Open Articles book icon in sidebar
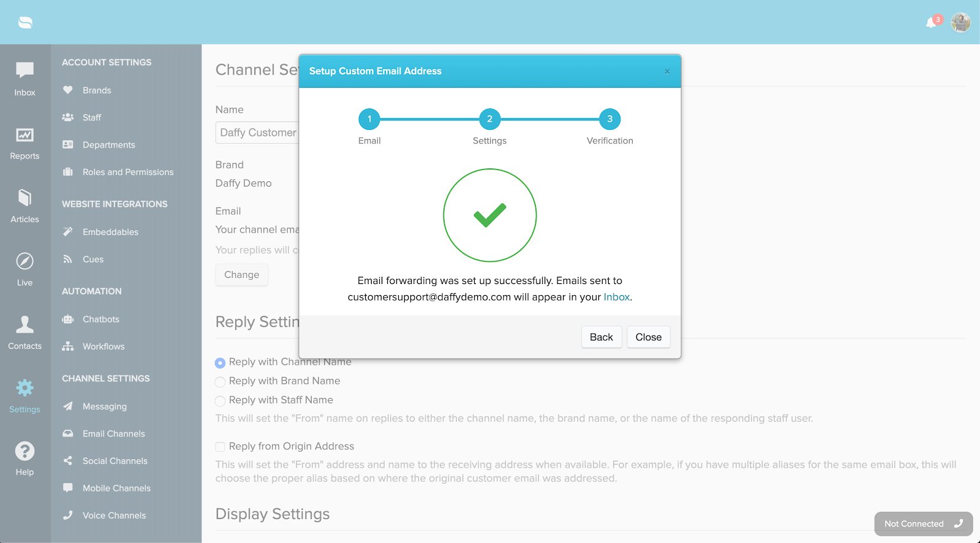This screenshot has height=543, width=980. point(24,198)
